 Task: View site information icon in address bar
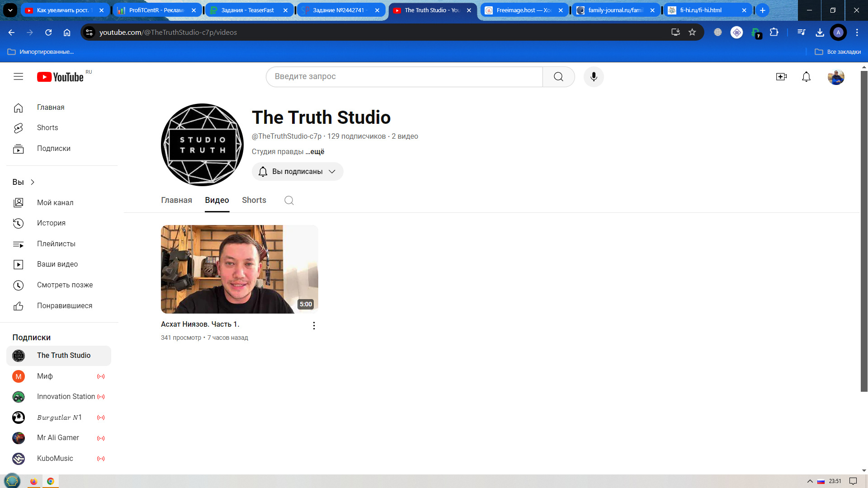pos(90,33)
